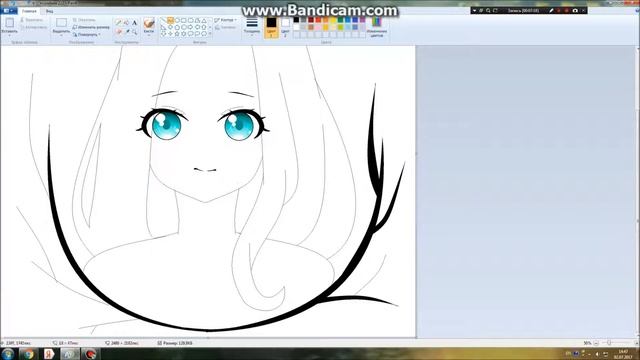Click the Bandicam magnifier search icon
The width and height of the screenshot is (640, 360).
(x=488, y=11)
